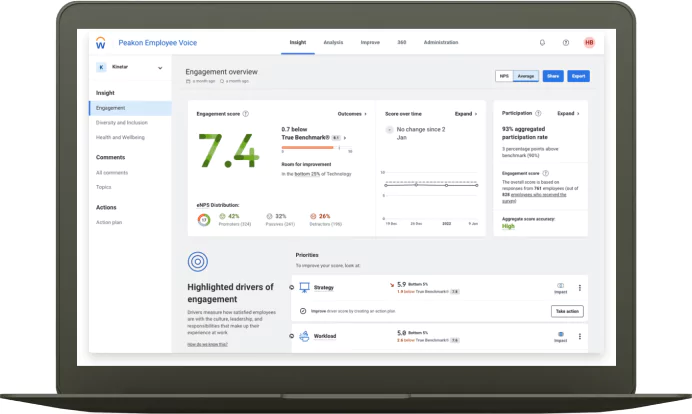Open the Kinetar segment dropdown
The height and width of the screenshot is (414, 692).
[x=160, y=68]
